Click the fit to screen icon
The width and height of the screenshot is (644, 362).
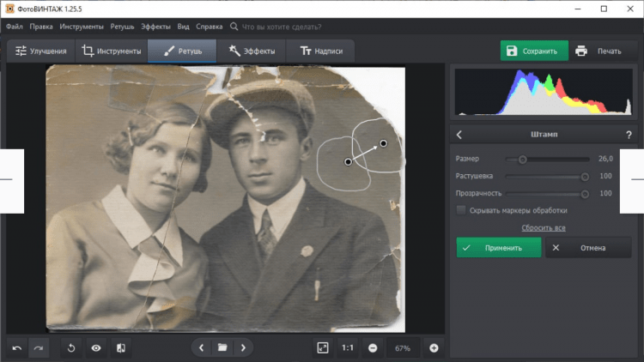coord(323,348)
